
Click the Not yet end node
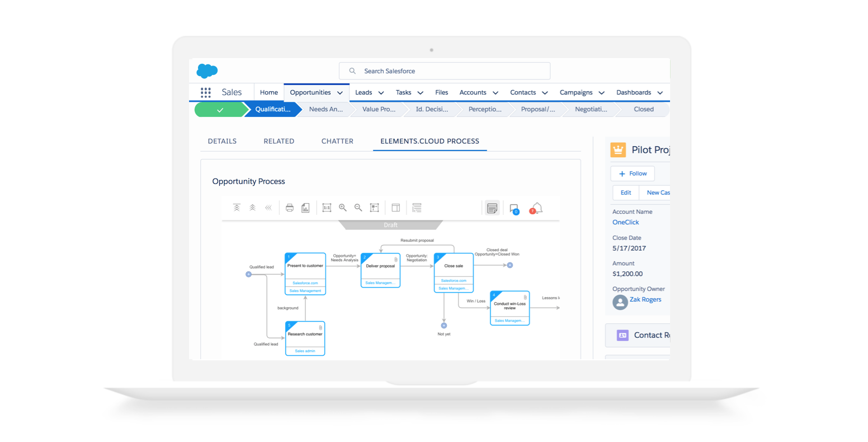444,326
